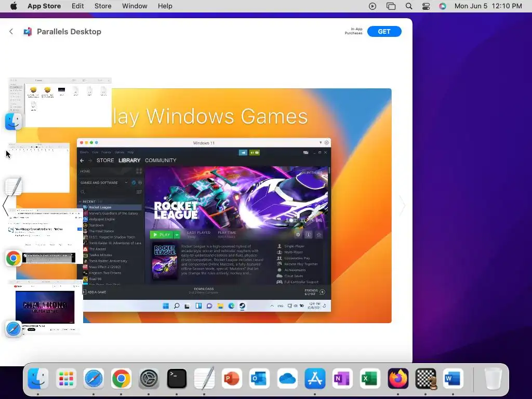The height and width of the screenshot is (399, 532).
Task: Open OneDrive from the Dock
Action: 287,378
